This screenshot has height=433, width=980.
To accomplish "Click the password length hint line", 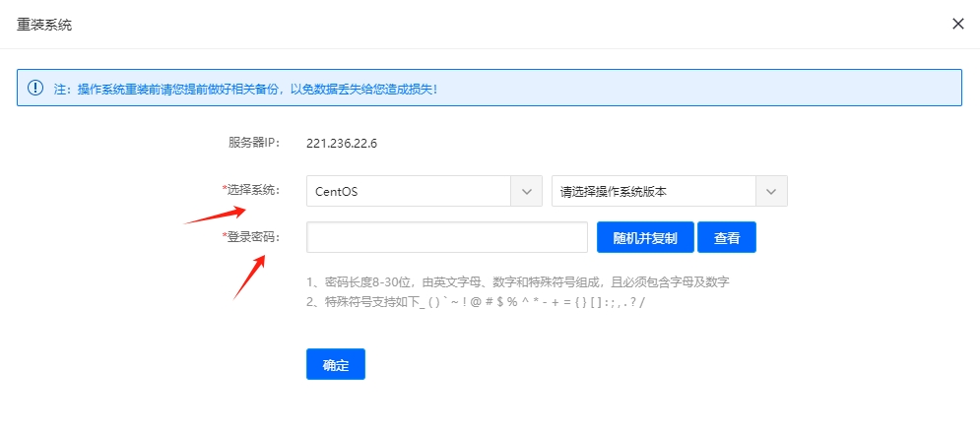I will [x=518, y=281].
